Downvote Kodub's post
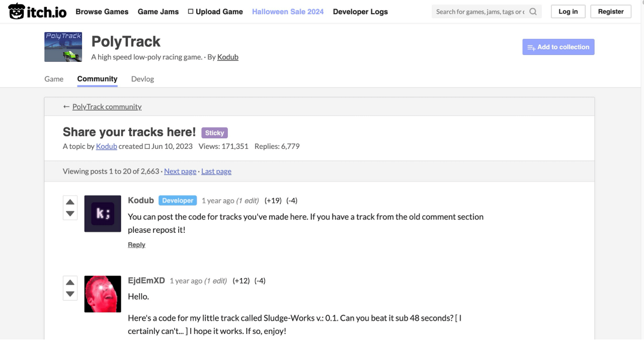Image resolution: width=644 pixels, height=342 pixels. (x=70, y=214)
